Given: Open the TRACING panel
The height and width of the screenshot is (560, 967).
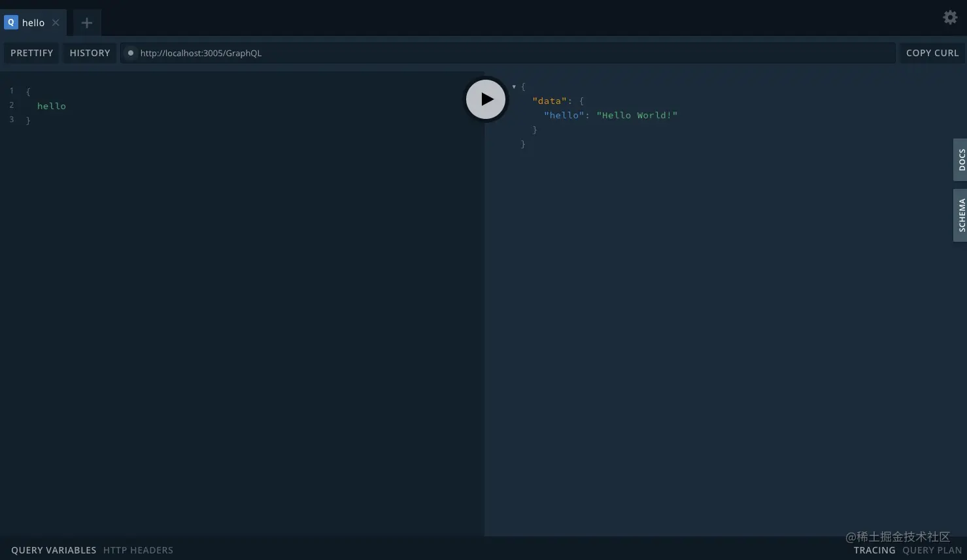Looking at the screenshot, I should [874, 550].
